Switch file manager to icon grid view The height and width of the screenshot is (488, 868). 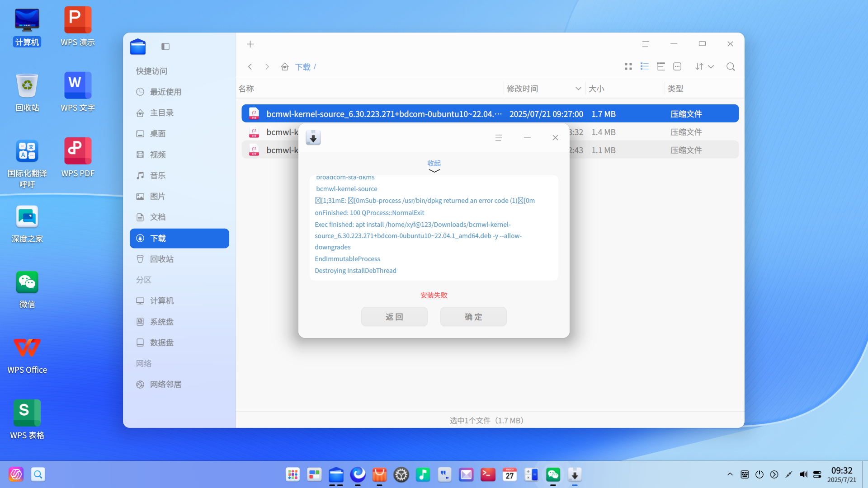628,66
